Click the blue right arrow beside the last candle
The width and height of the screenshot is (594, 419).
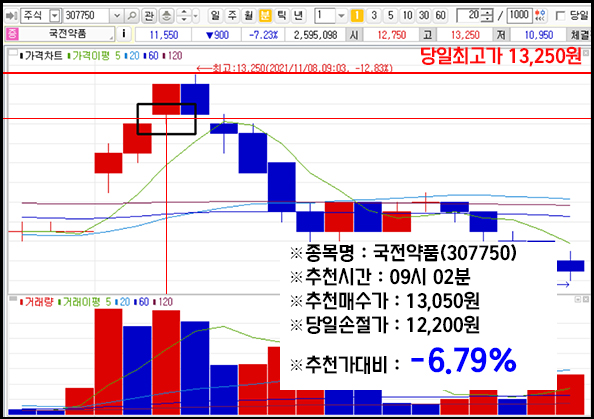click(x=563, y=284)
